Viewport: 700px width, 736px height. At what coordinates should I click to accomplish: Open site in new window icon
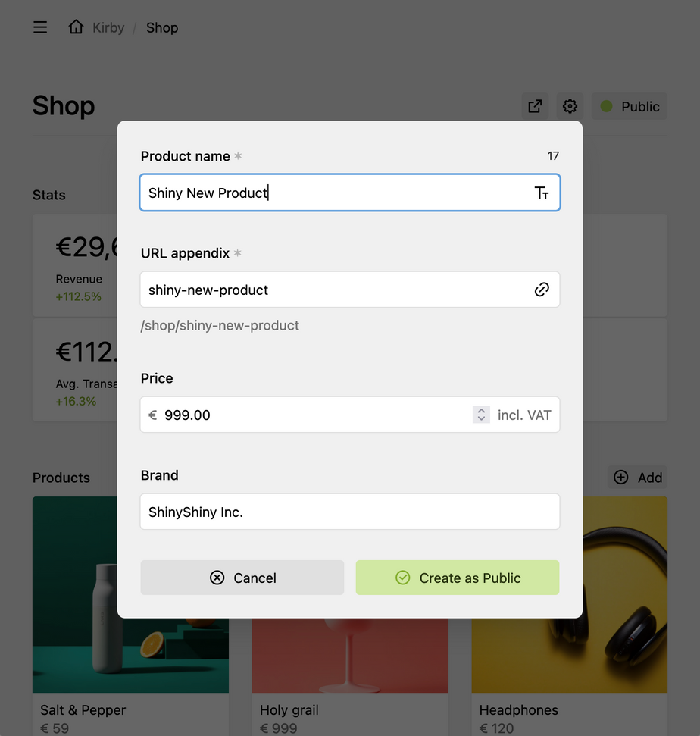tap(535, 106)
